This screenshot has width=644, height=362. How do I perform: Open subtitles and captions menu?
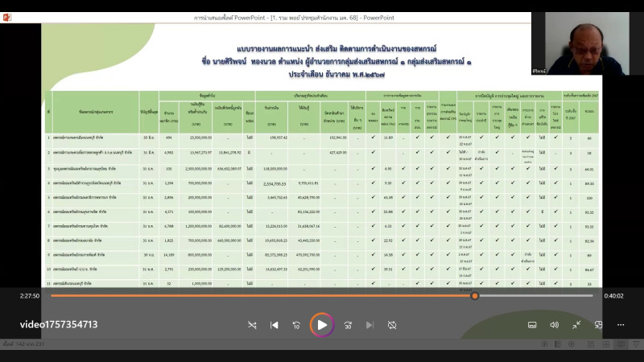tap(532, 325)
